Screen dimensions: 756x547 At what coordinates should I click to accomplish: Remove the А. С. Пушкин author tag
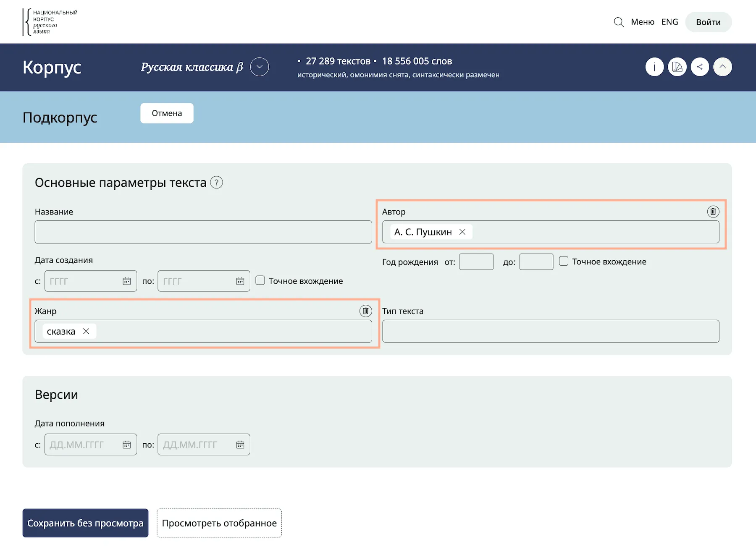click(462, 232)
